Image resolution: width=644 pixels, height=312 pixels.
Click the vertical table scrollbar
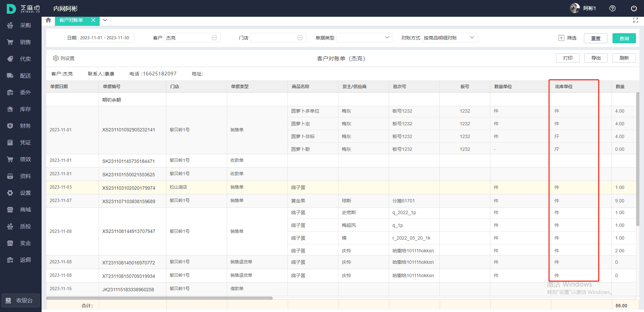638,159
